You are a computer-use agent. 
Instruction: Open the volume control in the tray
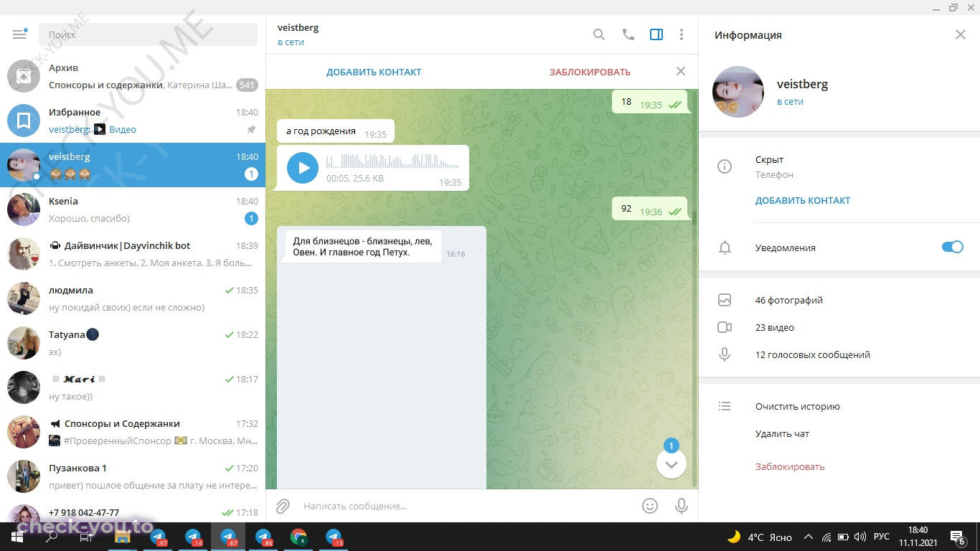click(x=859, y=537)
